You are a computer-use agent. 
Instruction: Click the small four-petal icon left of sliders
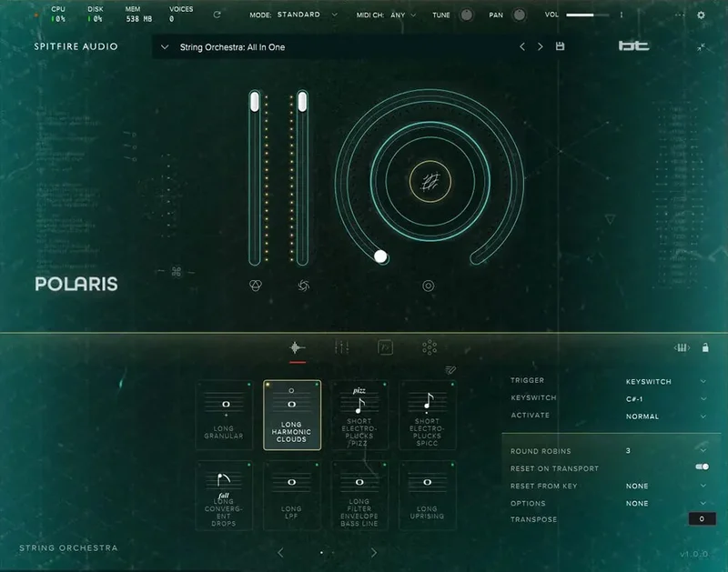(x=177, y=271)
